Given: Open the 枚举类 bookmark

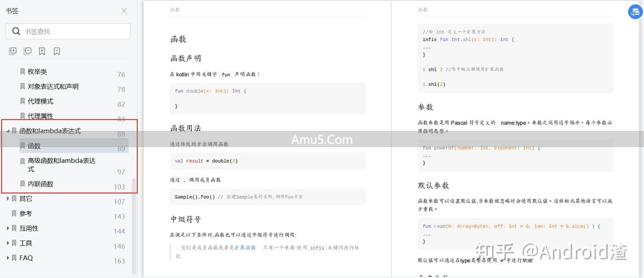Looking at the screenshot, I should (x=37, y=72).
